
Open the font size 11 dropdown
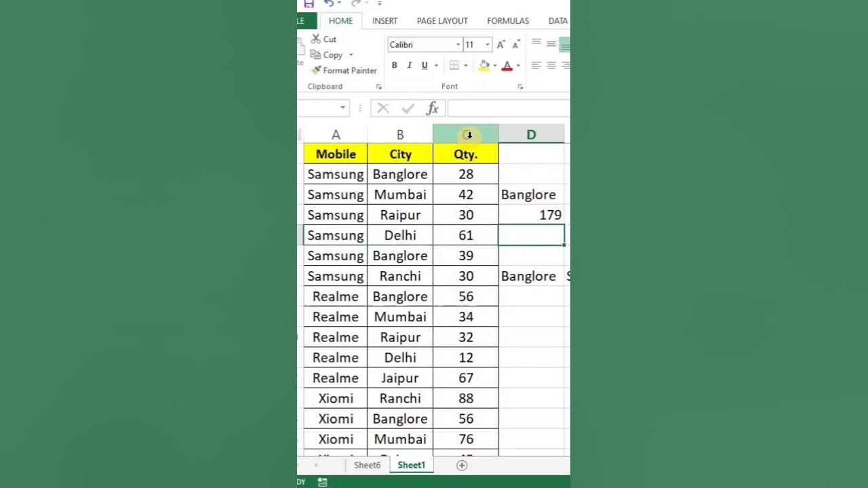click(487, 45)
